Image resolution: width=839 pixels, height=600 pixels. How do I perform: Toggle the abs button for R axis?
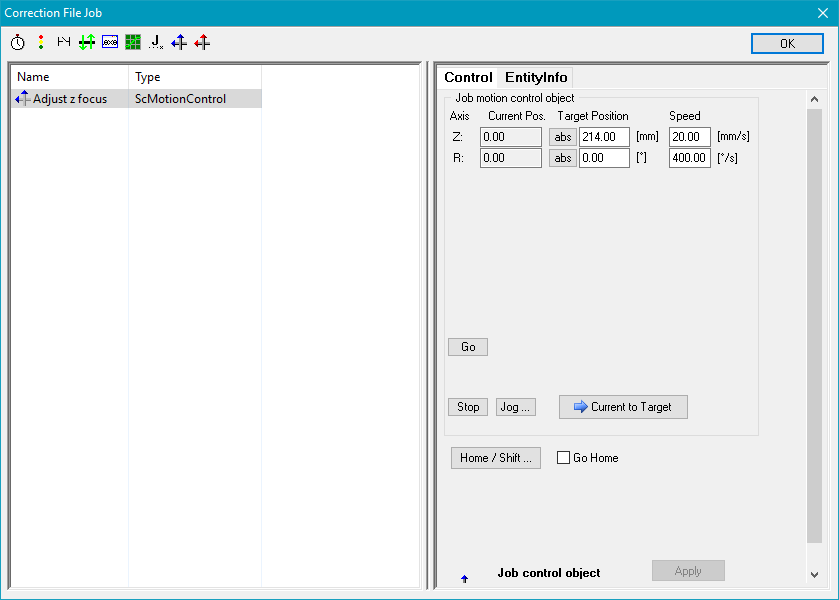point(563,158)
